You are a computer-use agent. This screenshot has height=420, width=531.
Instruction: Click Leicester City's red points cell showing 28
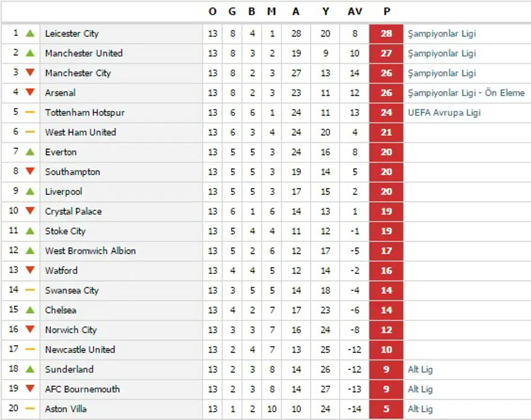(x=386, y=33)
